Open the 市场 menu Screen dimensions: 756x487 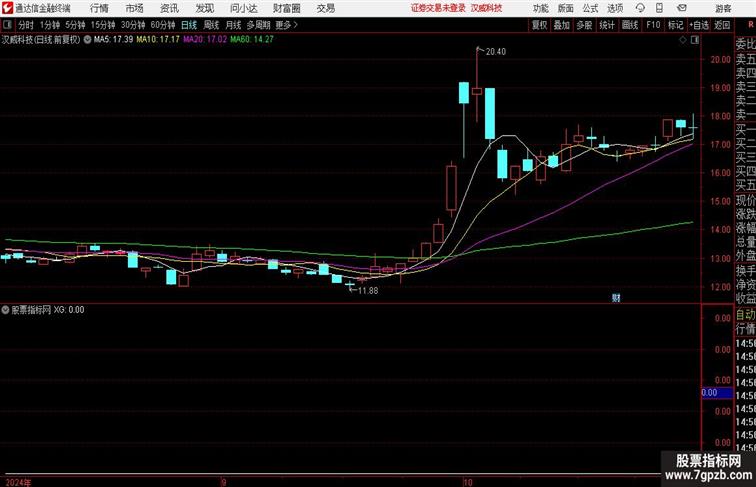tap(135, 8)
